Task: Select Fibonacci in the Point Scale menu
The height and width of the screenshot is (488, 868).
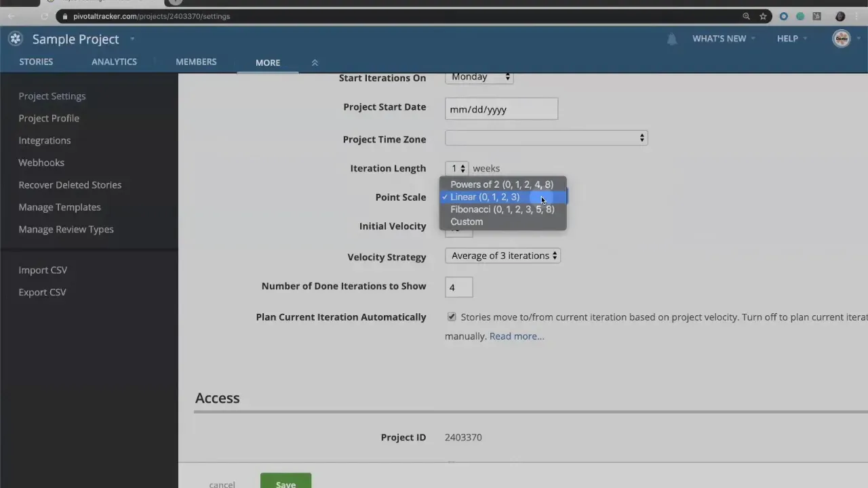Action: point(502,209)
